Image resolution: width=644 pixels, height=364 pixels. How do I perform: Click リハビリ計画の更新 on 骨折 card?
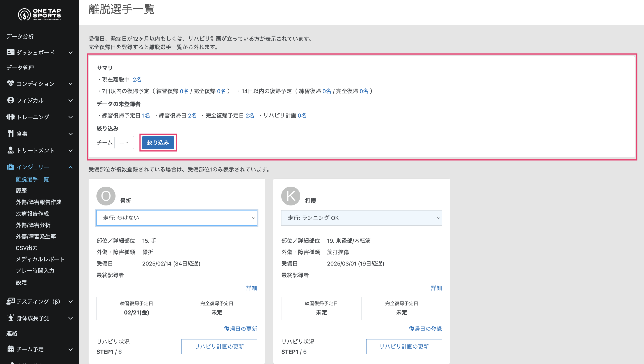pos(219,346)
